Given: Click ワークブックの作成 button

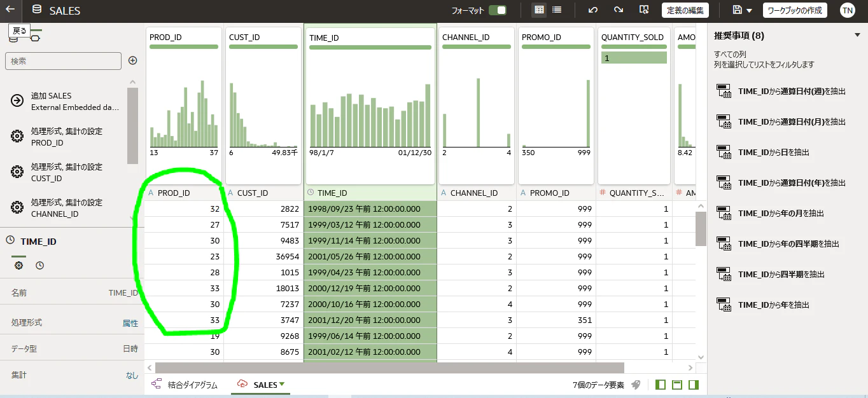Looking at the screenshot, I should pos(795,10).
